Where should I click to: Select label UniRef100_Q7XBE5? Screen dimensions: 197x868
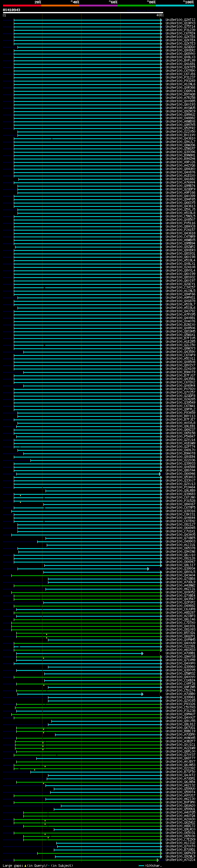pyautogui.click(x=180, y=539)
